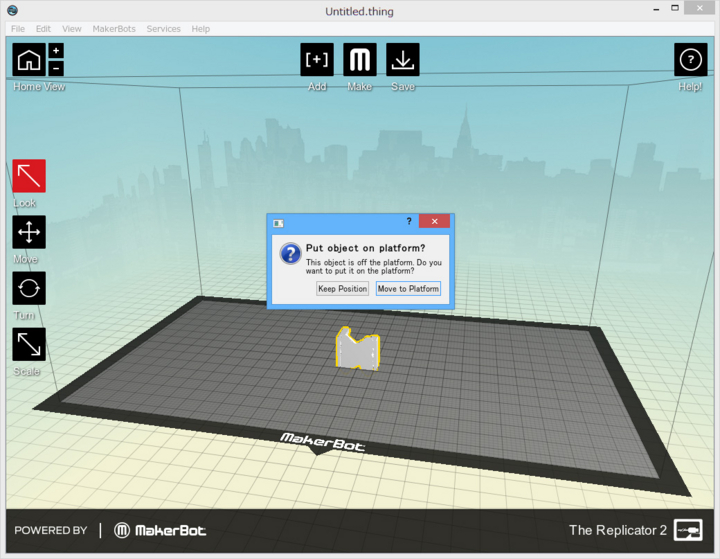Select the Turn rotate tool

click(x=29, y=288)
